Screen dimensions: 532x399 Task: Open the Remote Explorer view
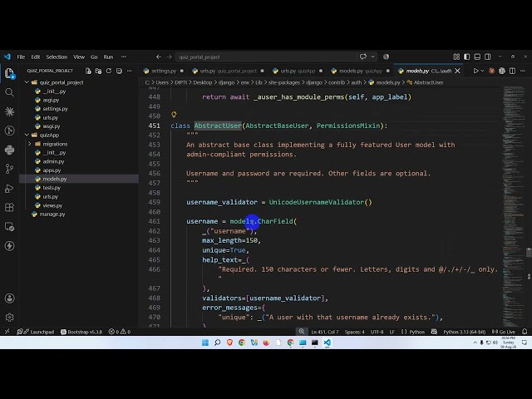(9, 227)
